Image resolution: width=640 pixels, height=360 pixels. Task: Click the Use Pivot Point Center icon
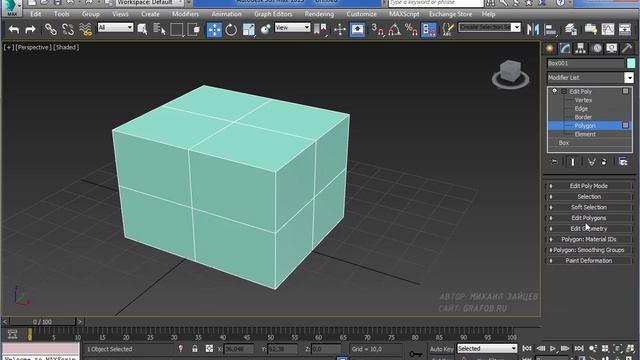coord(320,29)
